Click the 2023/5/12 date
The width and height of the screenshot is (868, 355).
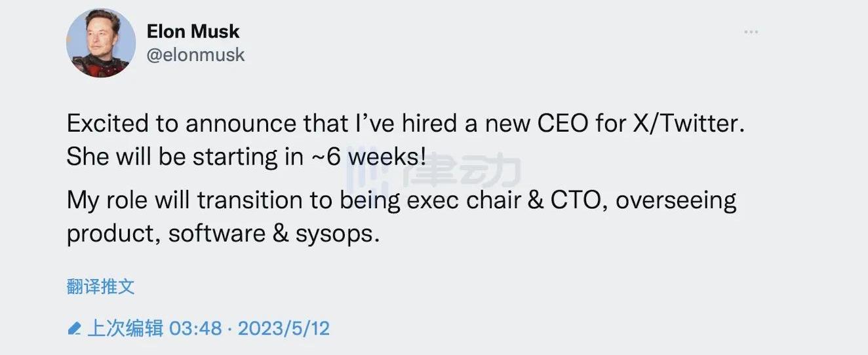(283, 328)
